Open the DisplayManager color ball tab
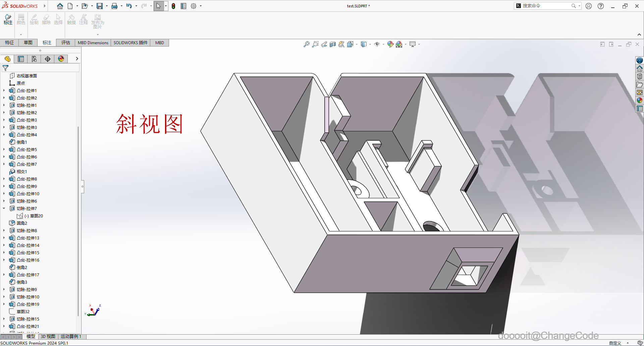The height and width of the screenshot is (346, 644). [61, 59]
